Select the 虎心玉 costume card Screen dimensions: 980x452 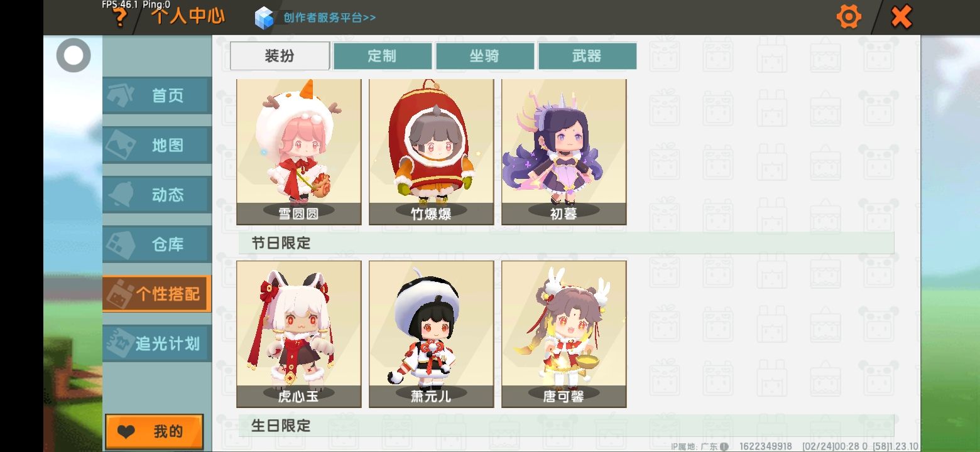[x=299, y=335]
